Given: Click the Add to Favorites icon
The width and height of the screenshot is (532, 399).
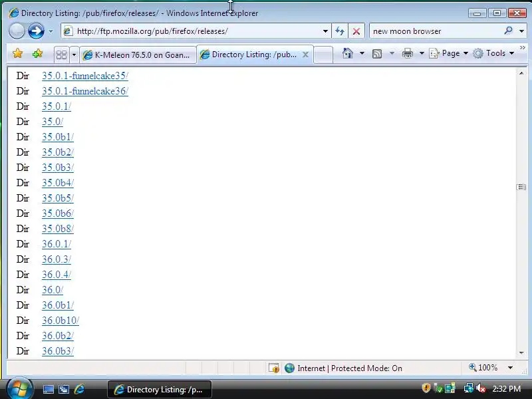Looking at the screenshot, I should [x=38, y=54].
